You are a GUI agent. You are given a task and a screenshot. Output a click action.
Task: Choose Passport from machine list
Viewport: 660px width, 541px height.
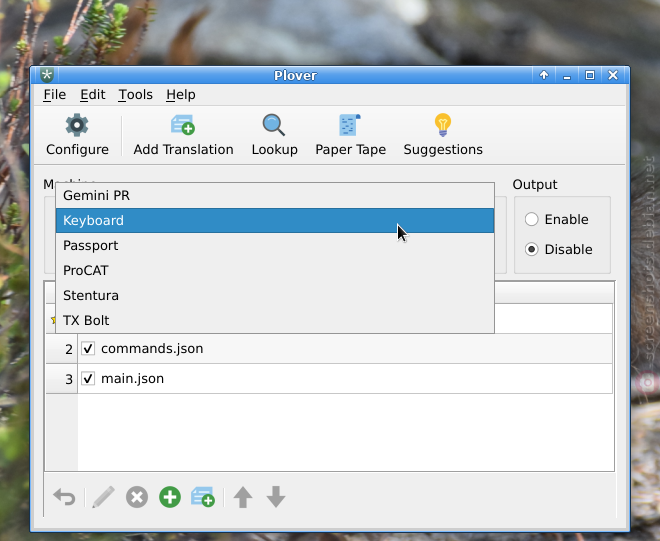pos(275,245)
